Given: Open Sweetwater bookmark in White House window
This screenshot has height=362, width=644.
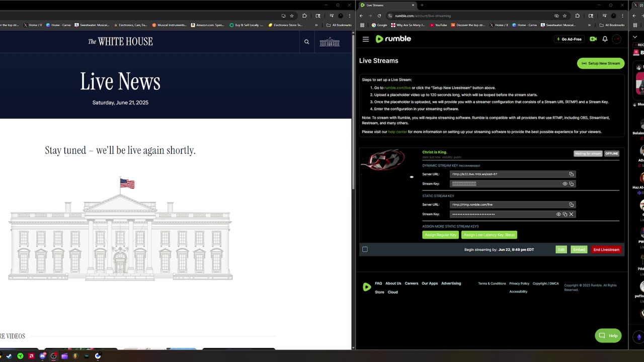Looking at the screenshot, I should click(x=92, y=25).
